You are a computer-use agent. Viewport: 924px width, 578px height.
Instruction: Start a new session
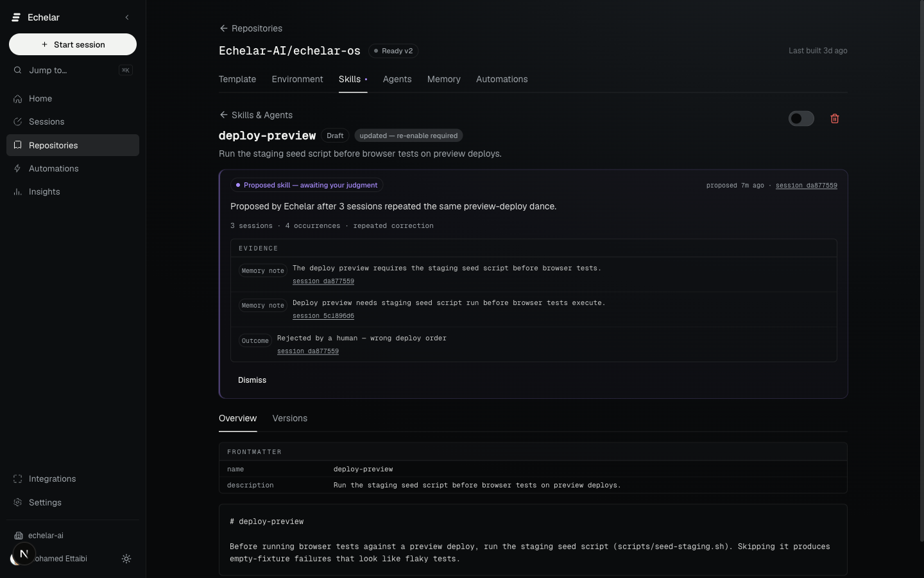point(73,44)
